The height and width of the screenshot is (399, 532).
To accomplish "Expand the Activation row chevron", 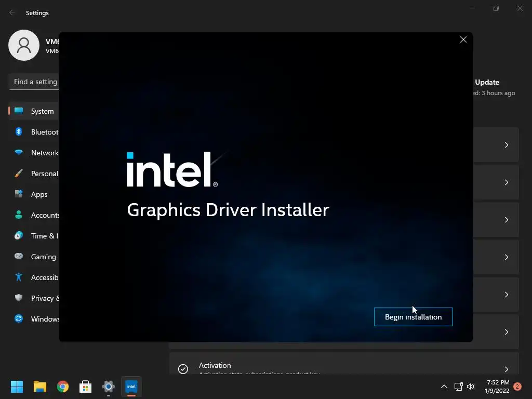I will tap(506, 369).
